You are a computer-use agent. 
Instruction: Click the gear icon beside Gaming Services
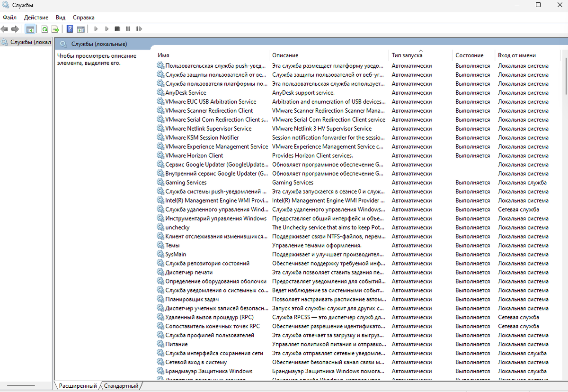tap(160, 183)
